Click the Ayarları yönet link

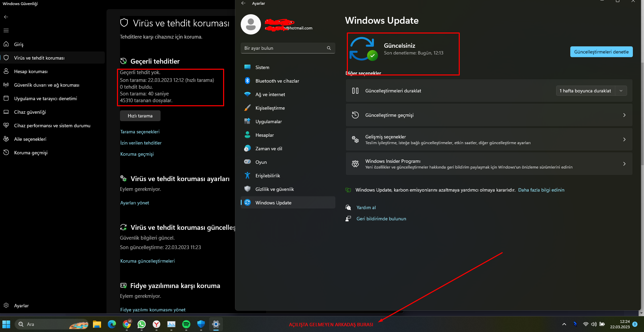[135, 203]
